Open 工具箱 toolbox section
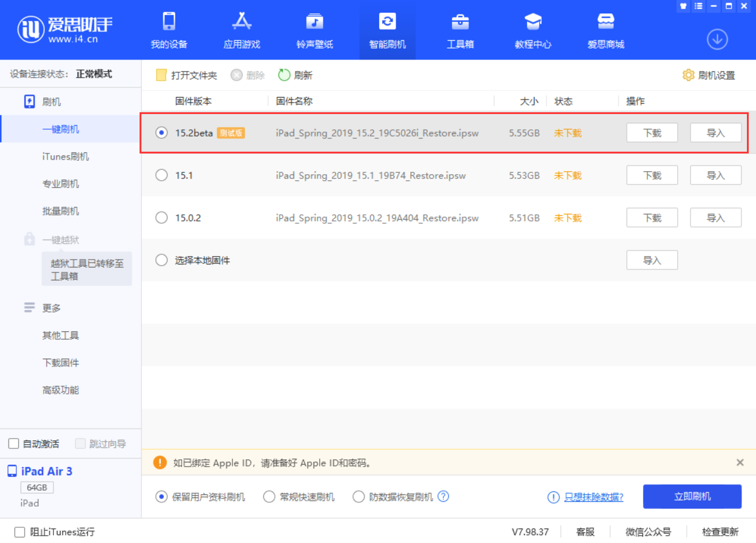Image resolution: width=756 pixels, height=543 pixels. pyautogui.click(x=460, y=30)
